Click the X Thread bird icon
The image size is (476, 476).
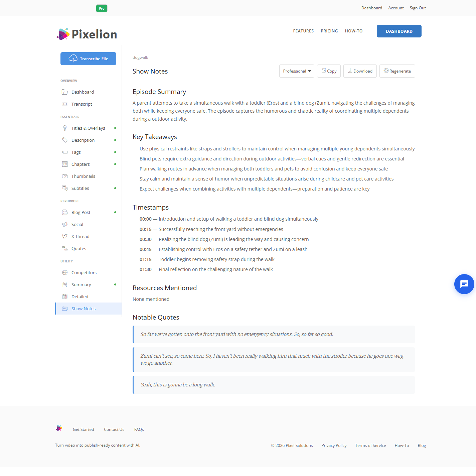65,236
